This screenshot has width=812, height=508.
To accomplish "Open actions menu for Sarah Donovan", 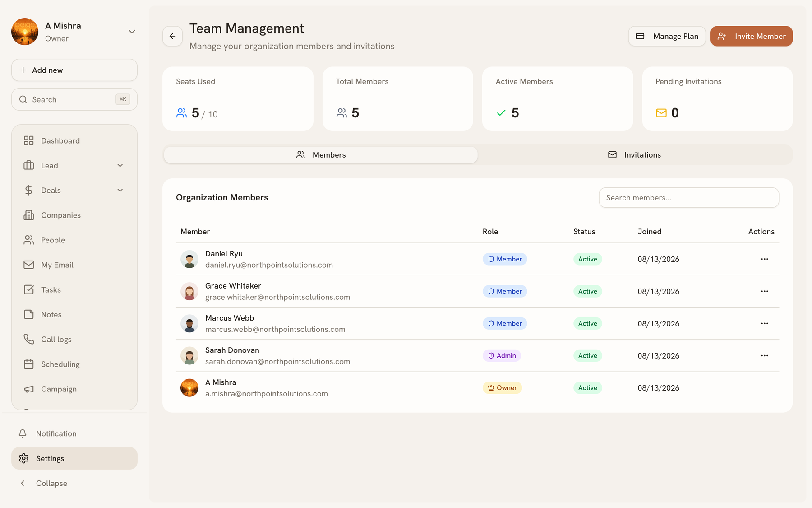I will coord(764,355).
